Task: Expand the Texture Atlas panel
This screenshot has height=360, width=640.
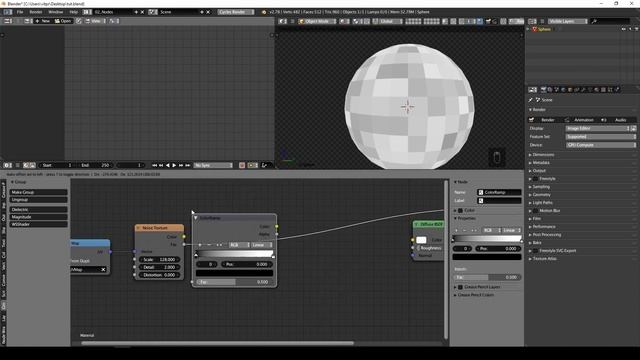Action: [544, 259]
